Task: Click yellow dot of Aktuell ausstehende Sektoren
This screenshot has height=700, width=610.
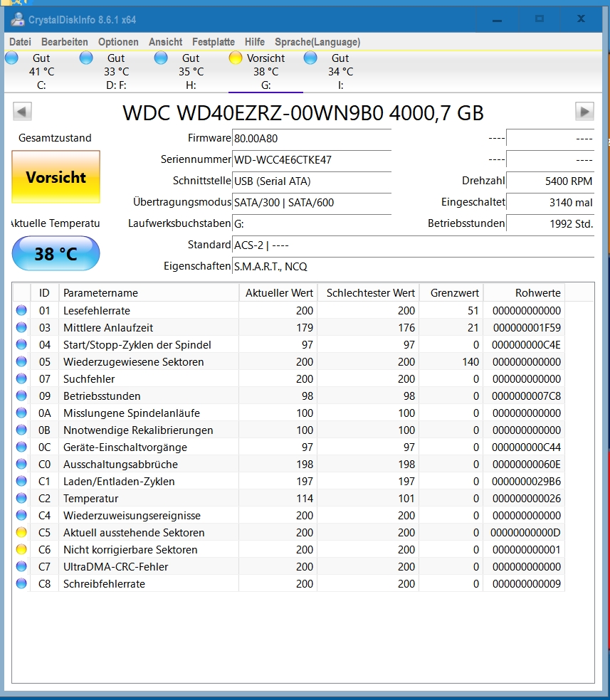Action: click(21, 532)
